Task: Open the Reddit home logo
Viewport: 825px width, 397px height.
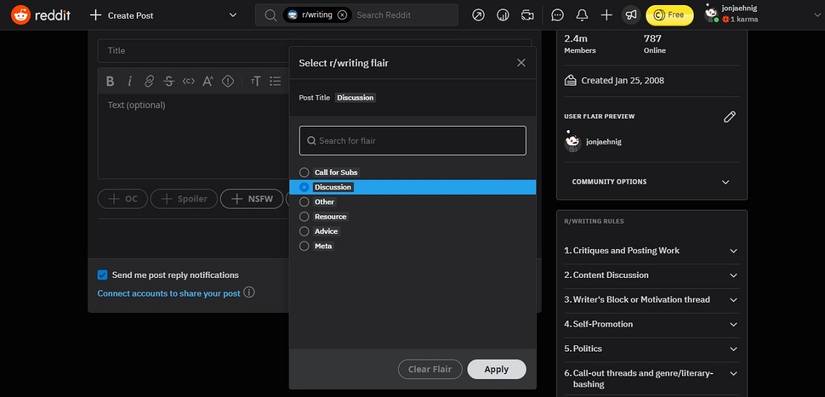Action: (41, 15)
